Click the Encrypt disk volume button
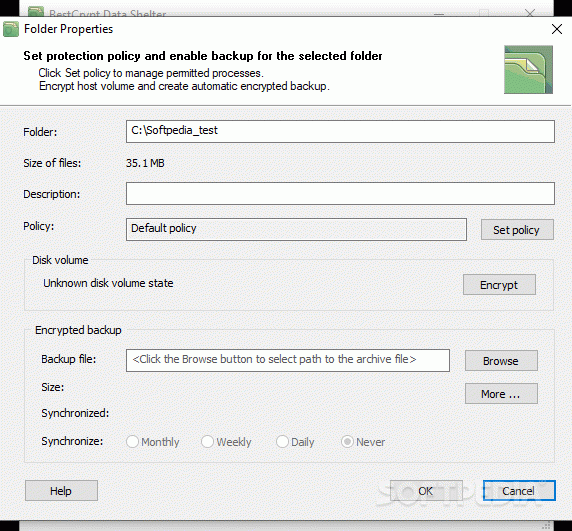The height and width of the screenshot is (531, 572). pyautogui.click(x=499, y=284)
